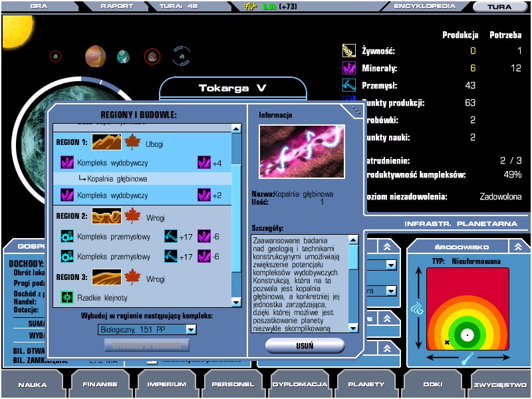Viewport: 532px width, 399px height.
Task: Click the Minerały crystal icon in stats
Action: (x=350, y=68)
